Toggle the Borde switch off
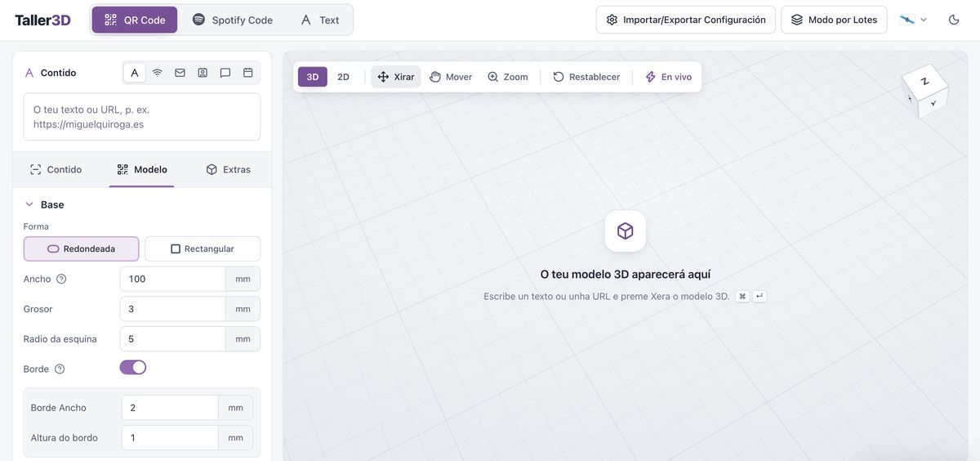This screenshot has height=461, width=980. pyautogui.click(x=133, y=368)
